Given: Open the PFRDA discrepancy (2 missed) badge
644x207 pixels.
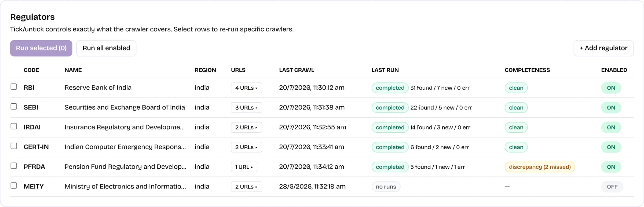Looking at the screenshot, I should (x=540, y=167).
